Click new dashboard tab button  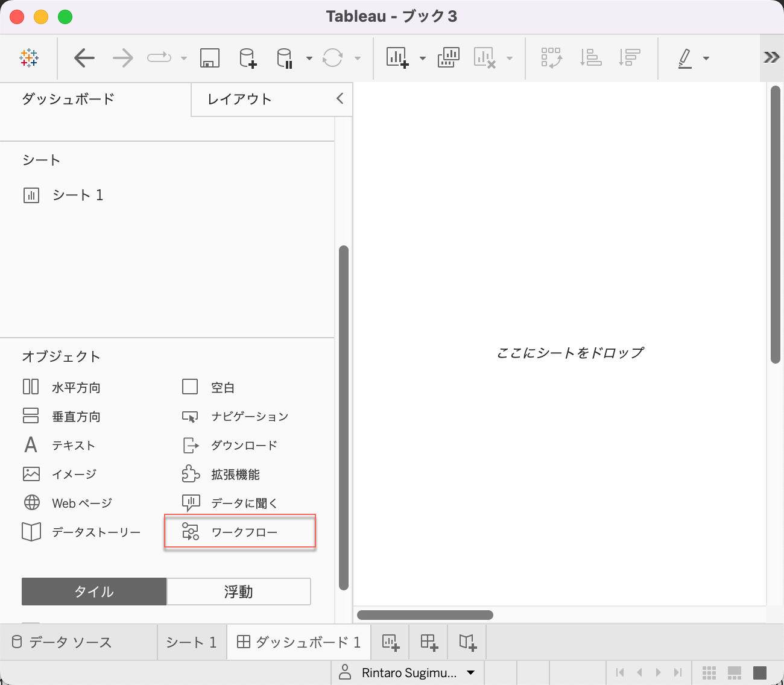[429, 642]
